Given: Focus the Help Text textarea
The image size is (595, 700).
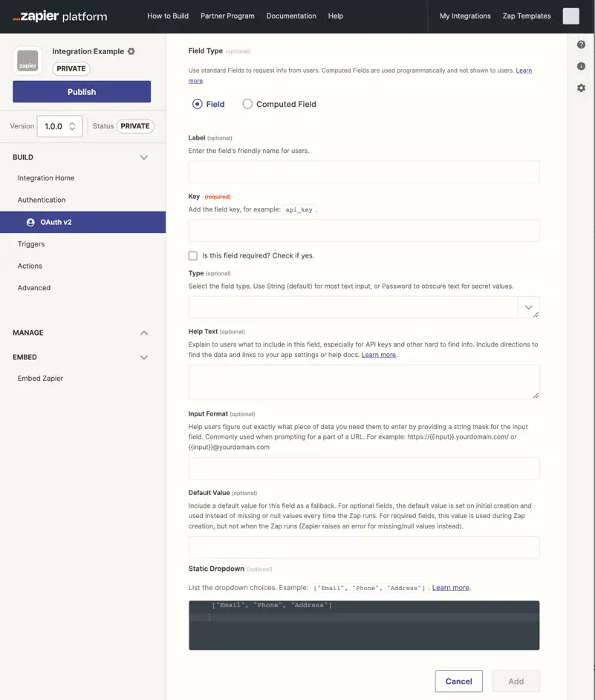Looking at the screenshot, I should click(364, 382).
